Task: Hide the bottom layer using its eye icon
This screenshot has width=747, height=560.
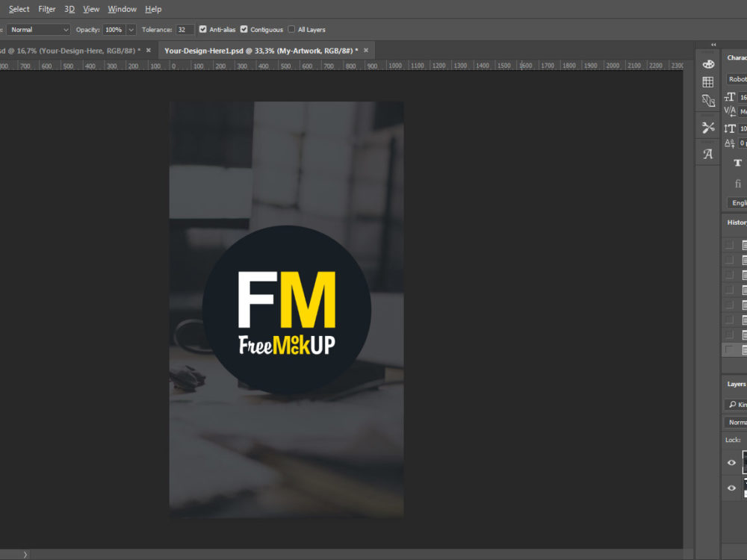Action: point(732,488)
